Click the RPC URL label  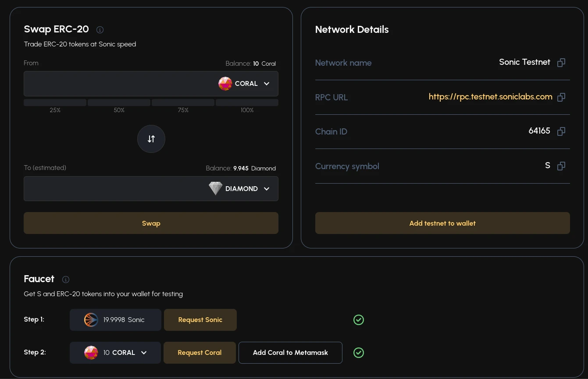coord(331,97)
